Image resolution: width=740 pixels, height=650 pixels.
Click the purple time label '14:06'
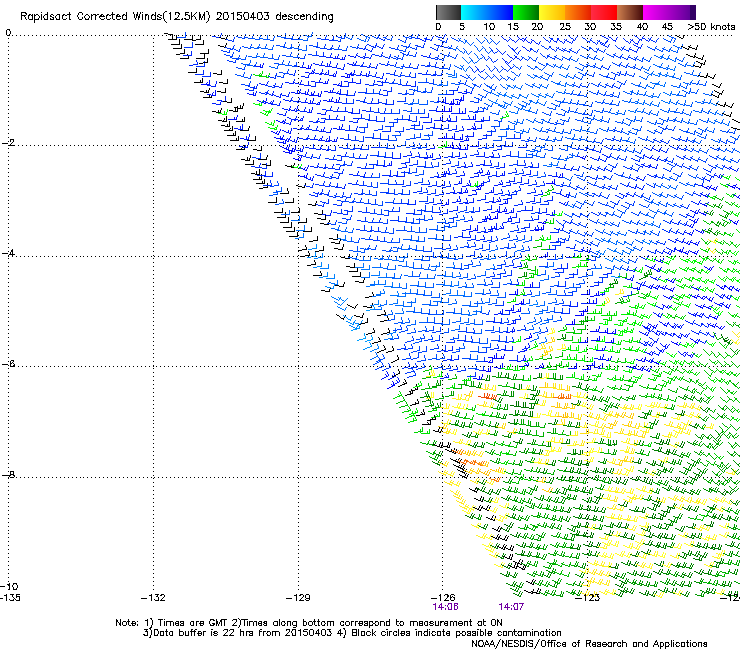click(x=446, y=607)
